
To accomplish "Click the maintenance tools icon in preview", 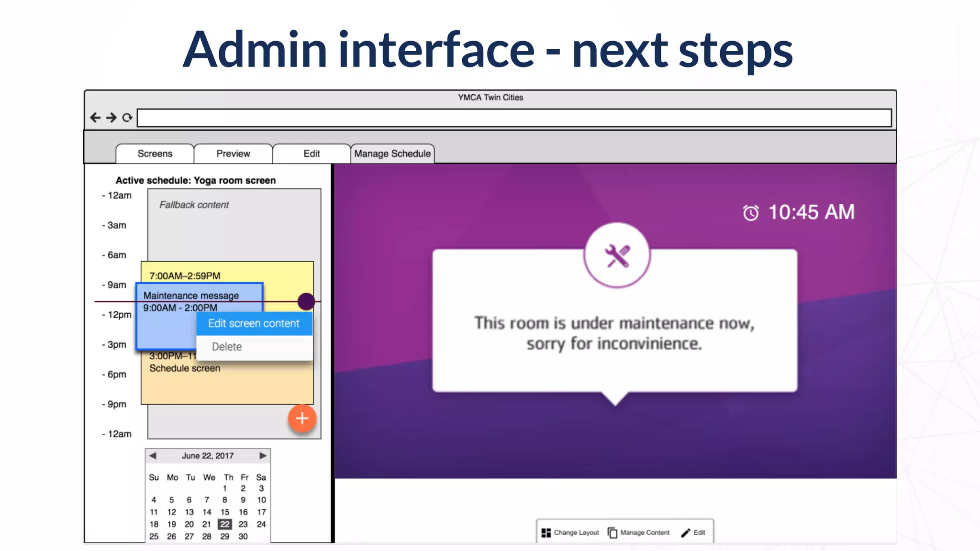I will tap(617, 255).
